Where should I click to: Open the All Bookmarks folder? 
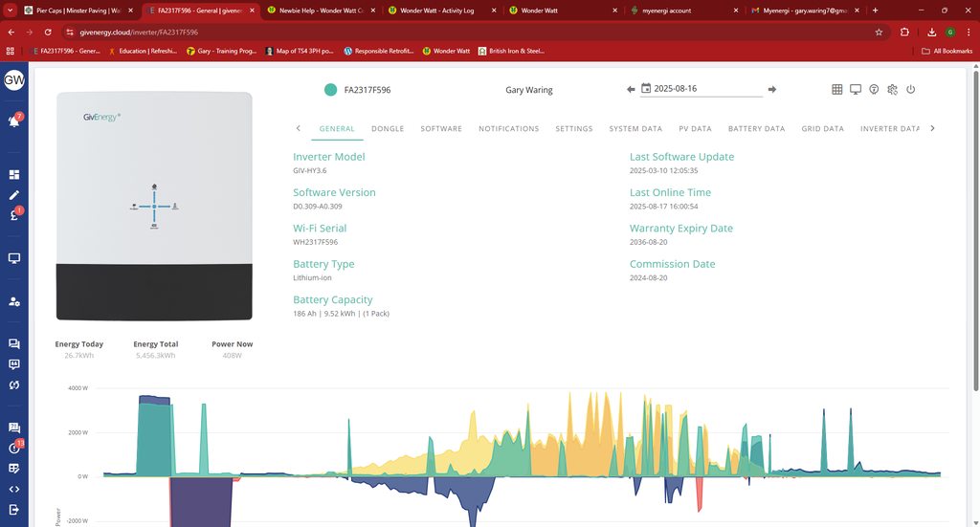point(947,51)
